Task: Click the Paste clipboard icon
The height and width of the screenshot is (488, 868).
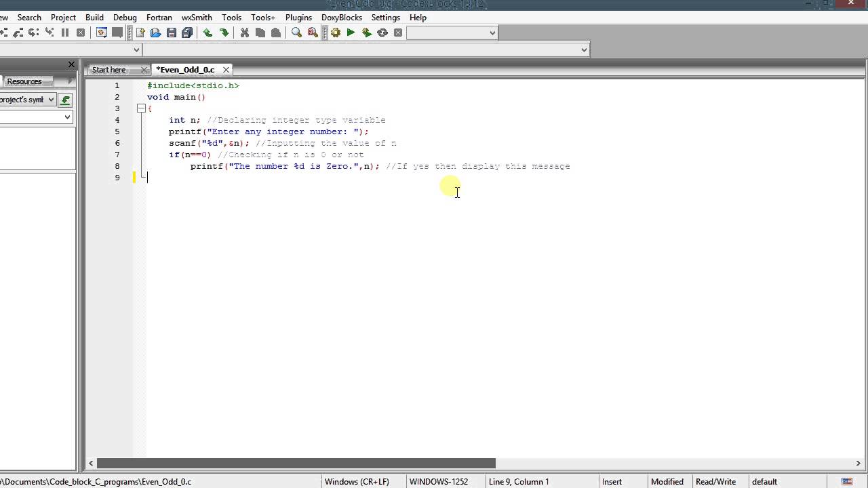Action: tap(276, 33)
